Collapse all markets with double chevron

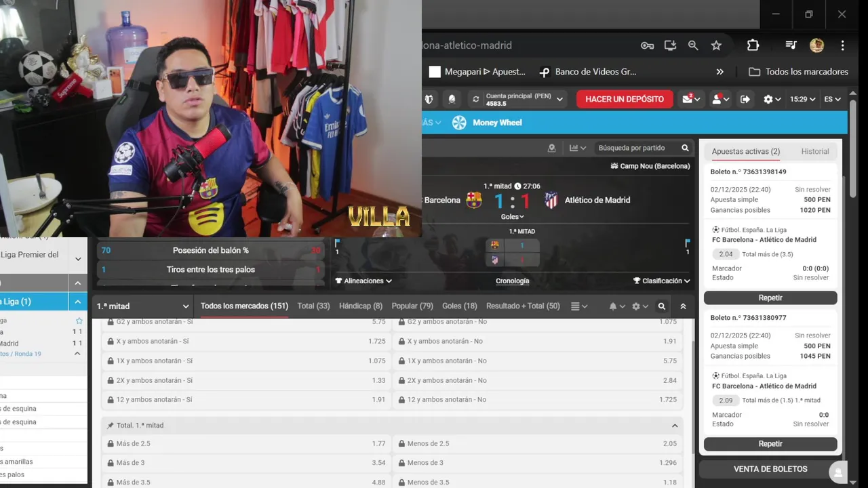coord(683,306)
